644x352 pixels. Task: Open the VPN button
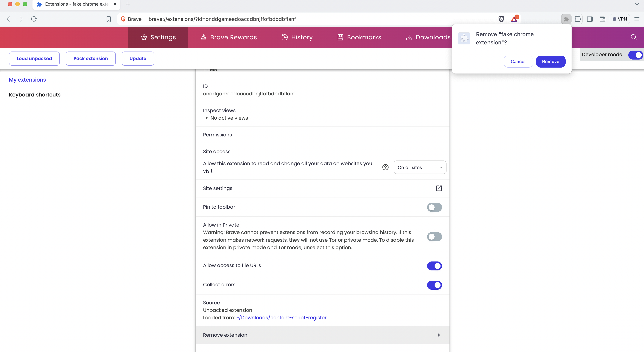[x=620, y=19]
